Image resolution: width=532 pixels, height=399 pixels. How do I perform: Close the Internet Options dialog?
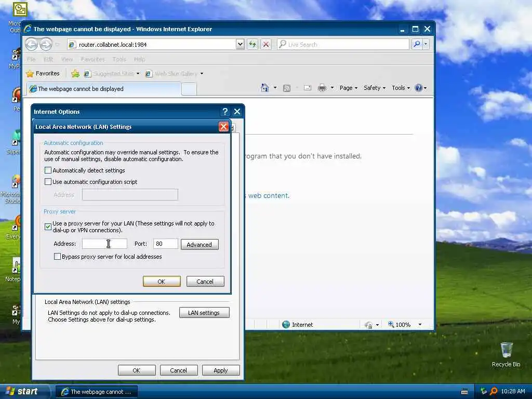pyautogui.click(x=237, y=112)
